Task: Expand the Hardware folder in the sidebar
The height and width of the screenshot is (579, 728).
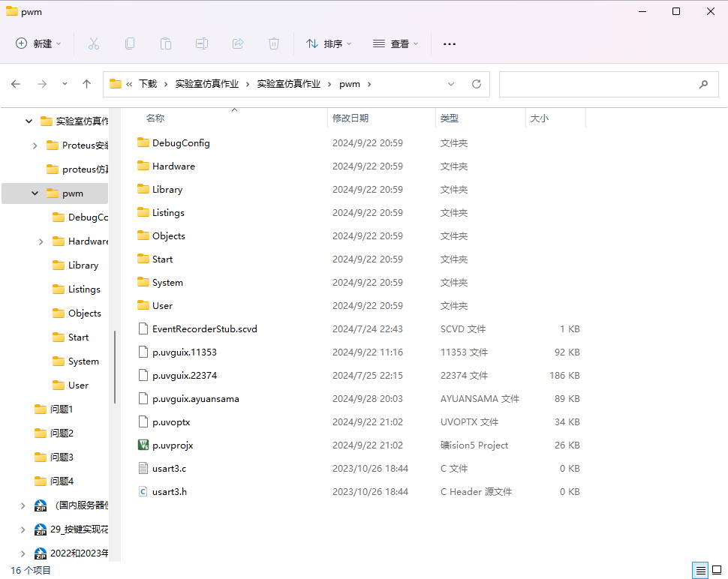Action: tap(40, 241)
